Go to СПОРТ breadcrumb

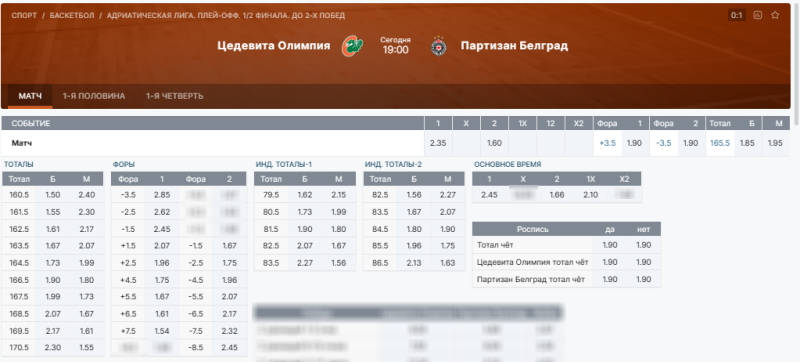click(x=24, y=15)
